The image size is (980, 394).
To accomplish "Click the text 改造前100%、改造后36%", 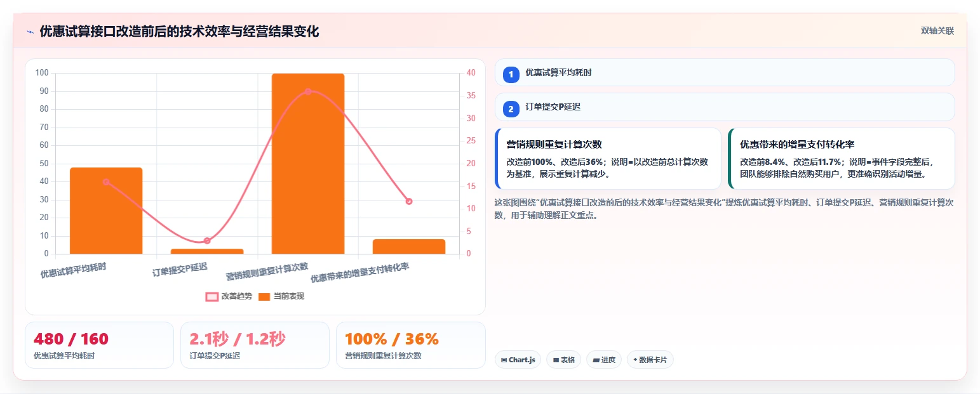I will click(x=554, y=162).
